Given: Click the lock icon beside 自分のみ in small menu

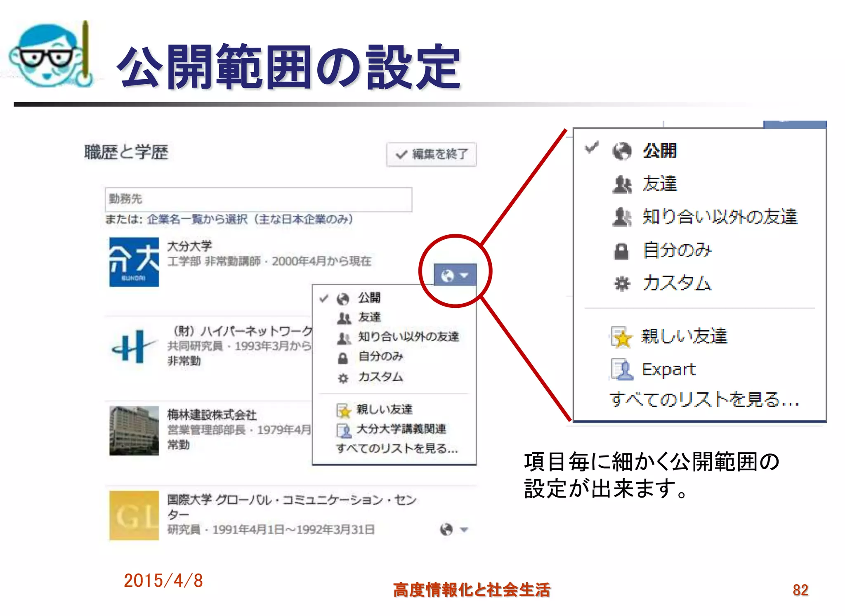Looking at the screenshot, I should pyautogui.click(x=343, y=358).
